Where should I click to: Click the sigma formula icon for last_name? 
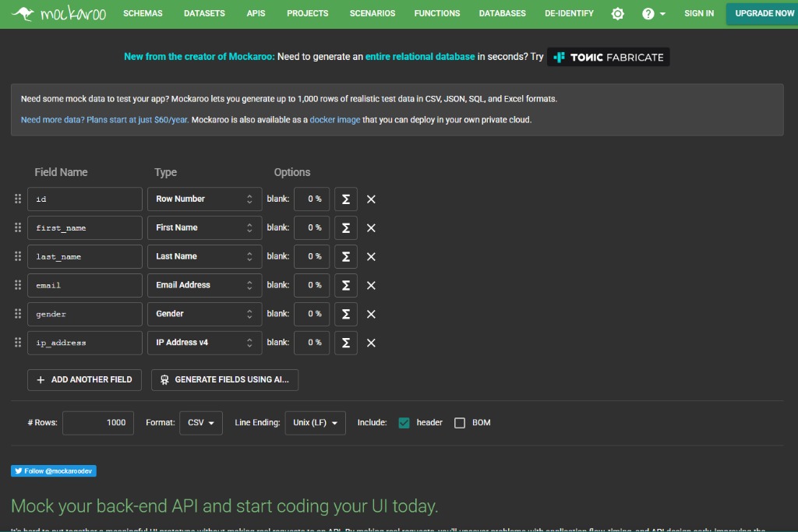[345, 256]
